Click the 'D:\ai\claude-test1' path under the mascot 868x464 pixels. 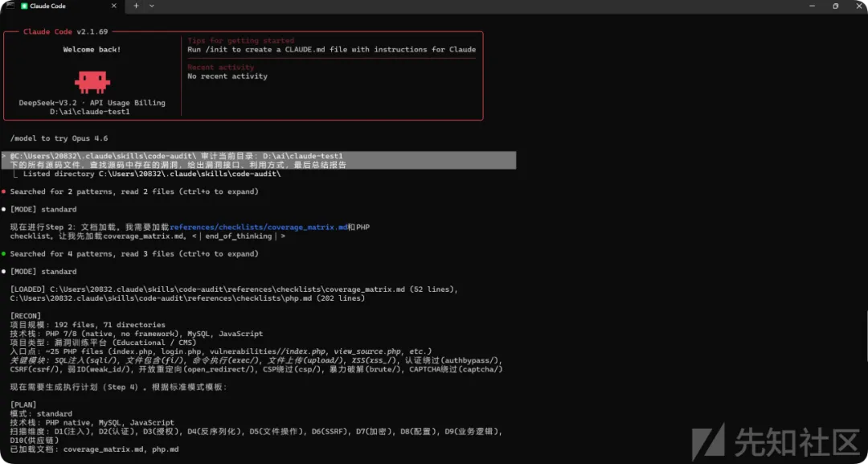pos(92,111)
